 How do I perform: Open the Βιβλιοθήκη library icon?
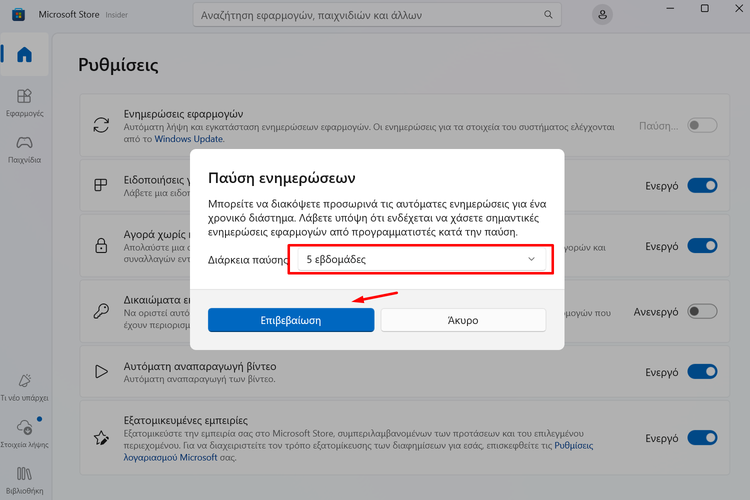point(24,474)
